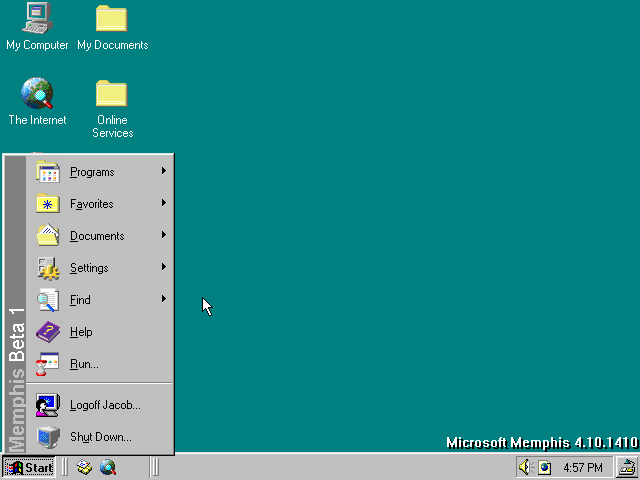Expand the Programs submenu in Start menu
Image resolution: width=640 pixels, height=480 pixels.
(x=100, y=172)
